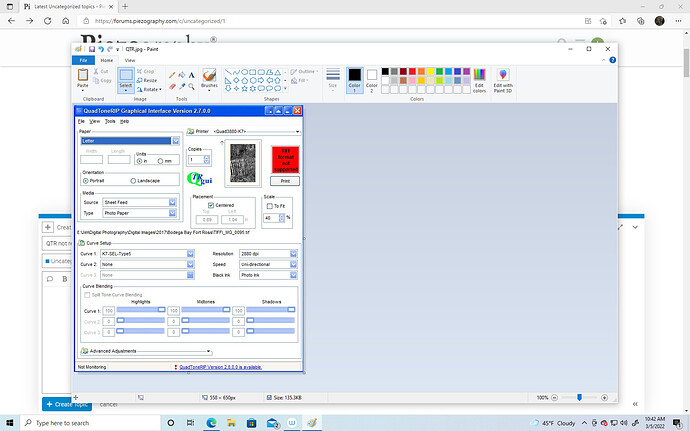Switch to the View tab in Paint
Screen dimensions: 690x431
coord(130,60)
